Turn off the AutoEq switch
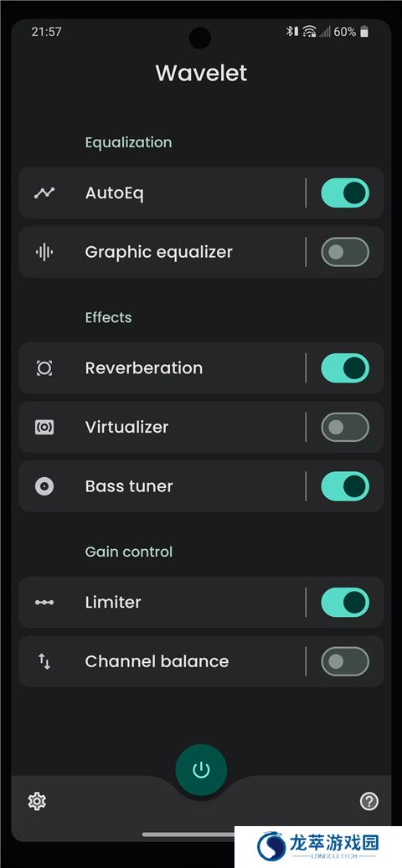Viewport: 402px width, 868px height. tap(345, 193)
